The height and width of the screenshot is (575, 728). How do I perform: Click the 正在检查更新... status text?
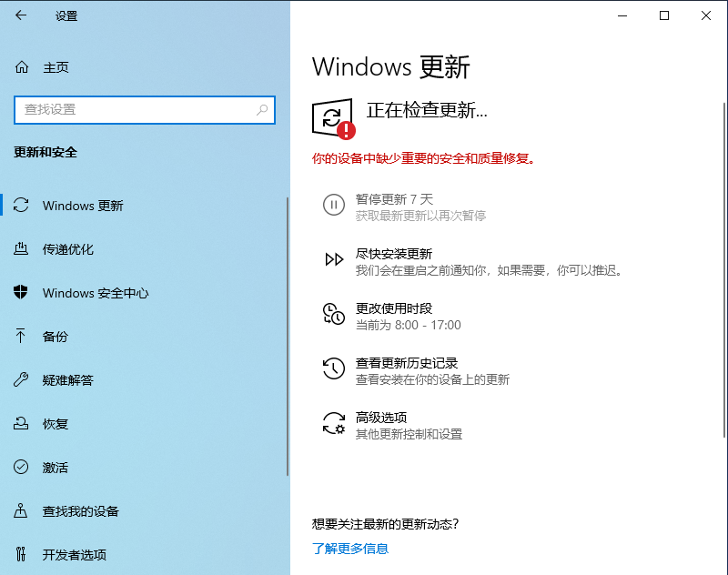[x=427, y=110]
